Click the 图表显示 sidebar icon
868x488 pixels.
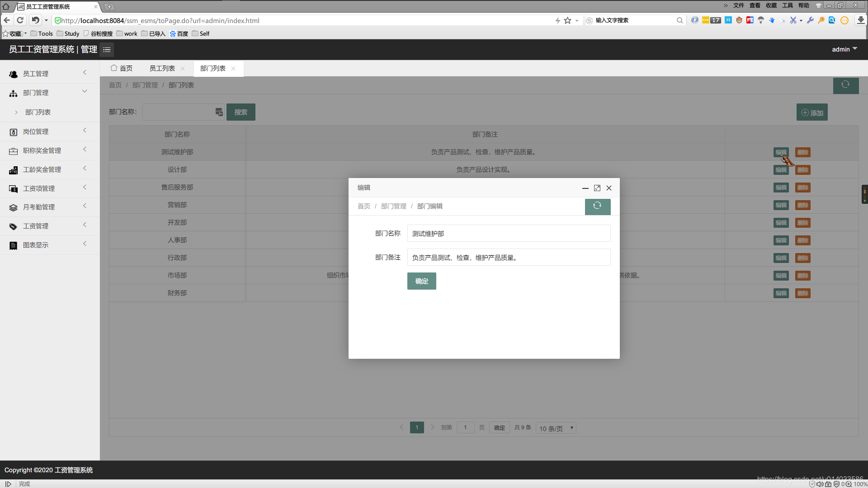click(x=14, y=245)
